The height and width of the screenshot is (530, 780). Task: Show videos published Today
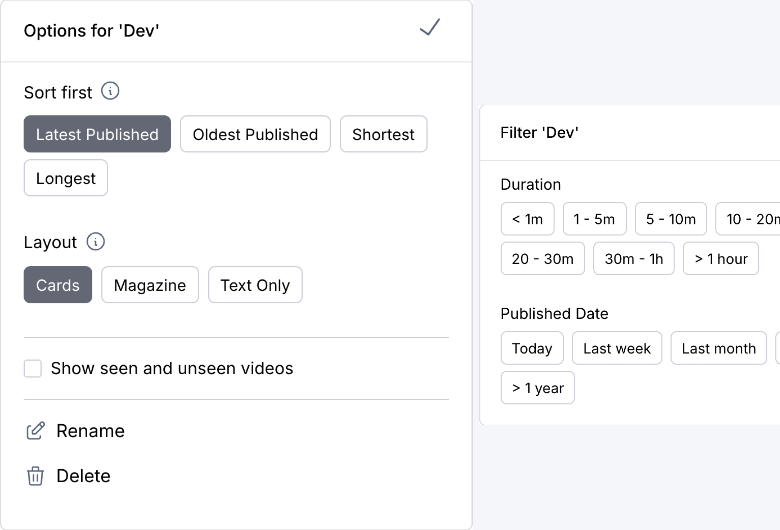531,348
